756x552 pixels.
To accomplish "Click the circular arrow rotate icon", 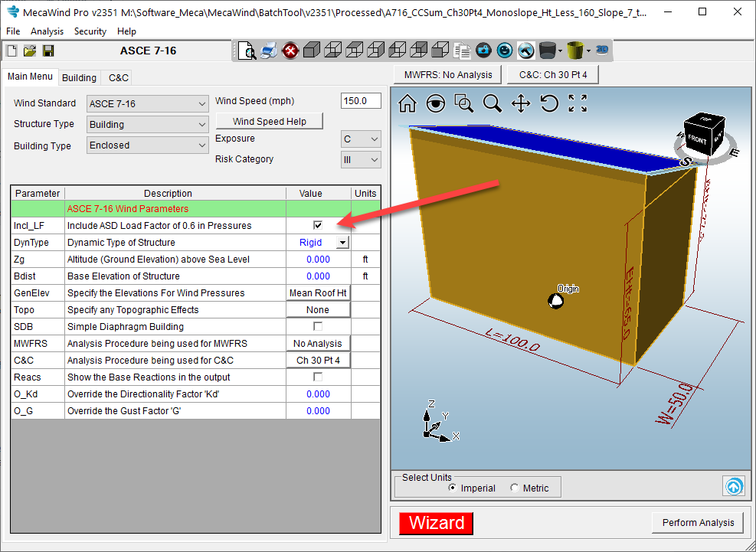I will point(549,103).
